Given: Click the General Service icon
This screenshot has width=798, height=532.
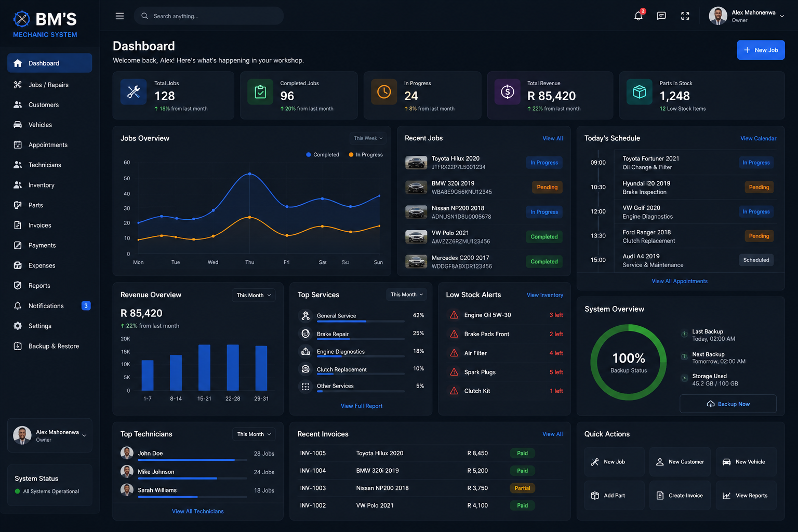Looking at the screenshot, I should (305, 315).
